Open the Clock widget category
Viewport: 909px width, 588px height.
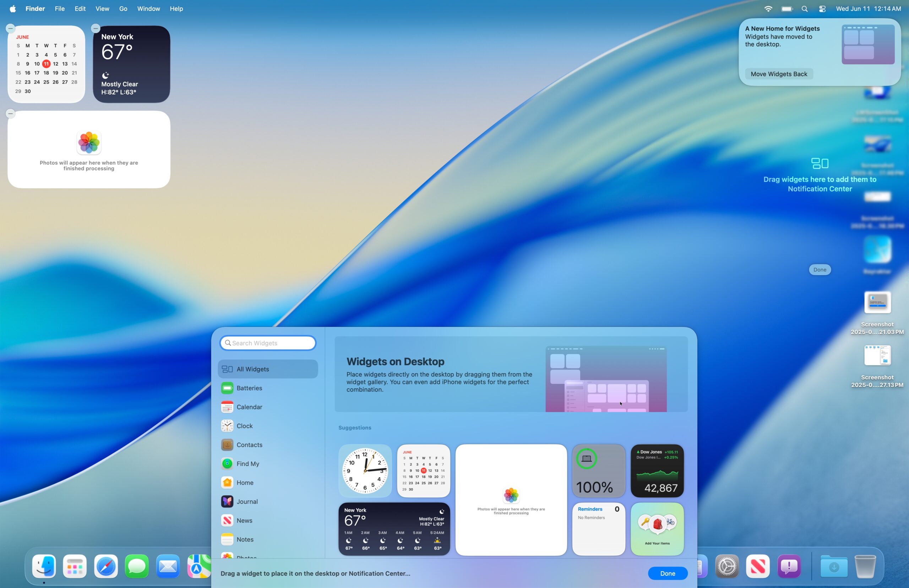tap(244, 426)
